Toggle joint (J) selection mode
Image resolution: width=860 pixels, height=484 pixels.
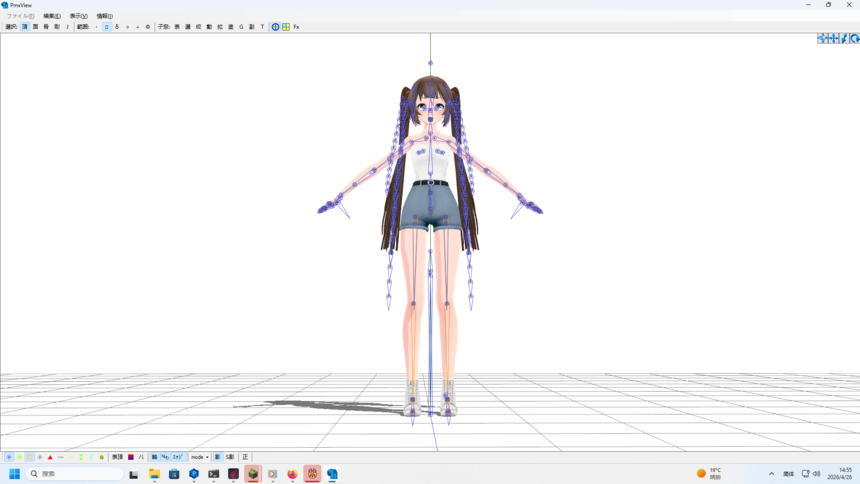67,26
